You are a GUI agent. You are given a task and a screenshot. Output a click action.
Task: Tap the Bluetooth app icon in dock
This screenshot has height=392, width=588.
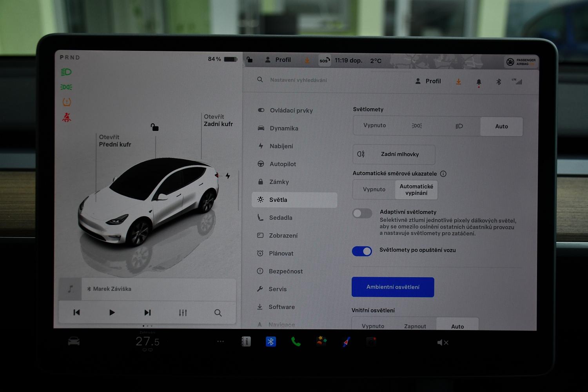270,342
